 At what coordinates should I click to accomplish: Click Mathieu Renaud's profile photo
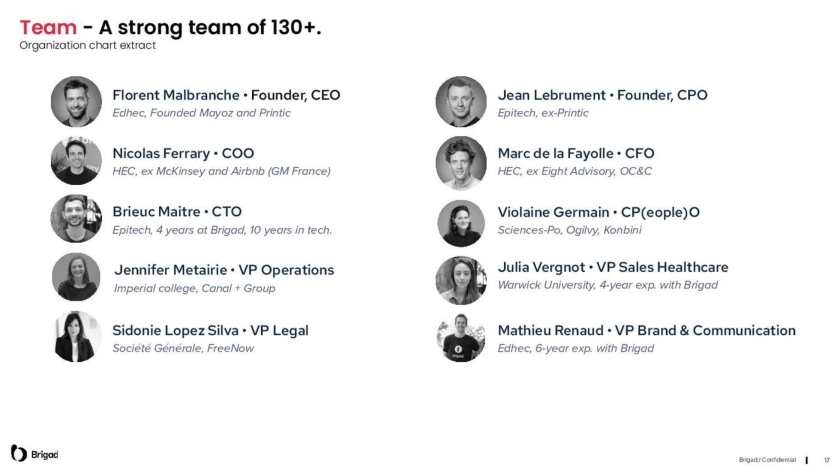461,337
